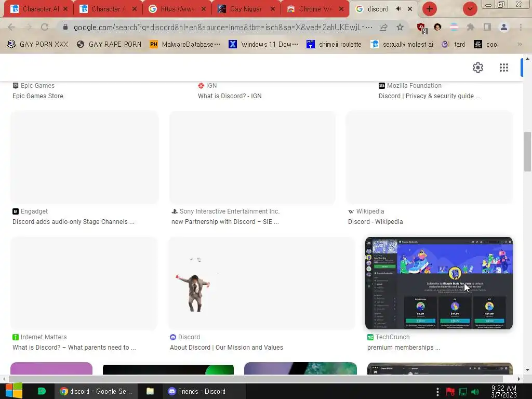Click the address bar URL

[222, 27]
